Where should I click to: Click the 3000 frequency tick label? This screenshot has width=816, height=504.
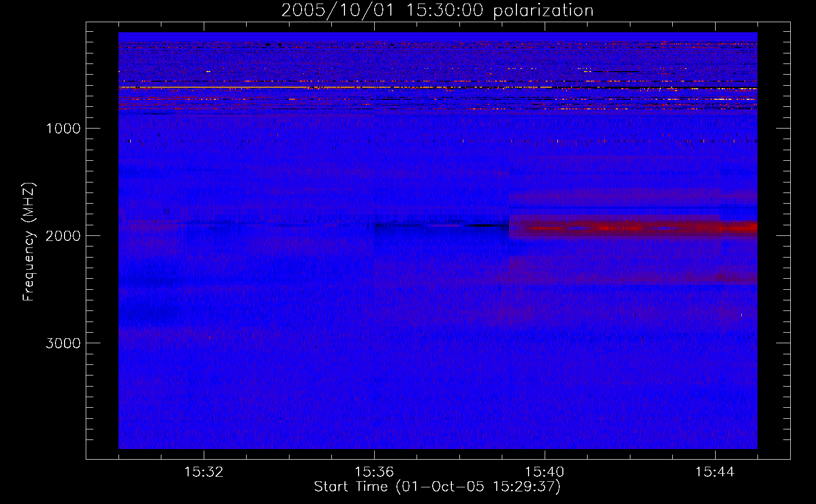coord(63,343)
